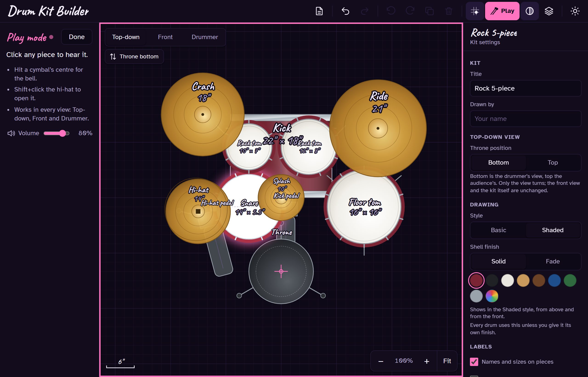Select Bottom throne position
The image size is (588, 377).
pos(498,163)
